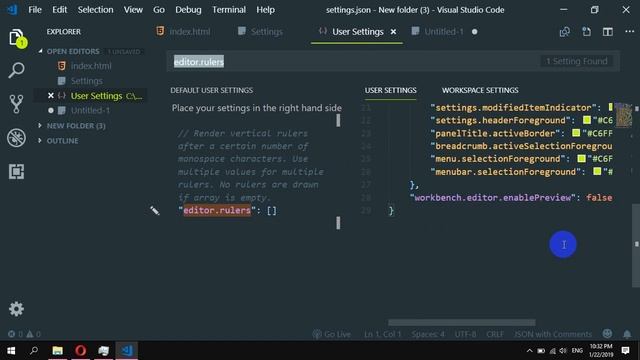Click the ENG language indicator in tray

(x=577, y=351)
